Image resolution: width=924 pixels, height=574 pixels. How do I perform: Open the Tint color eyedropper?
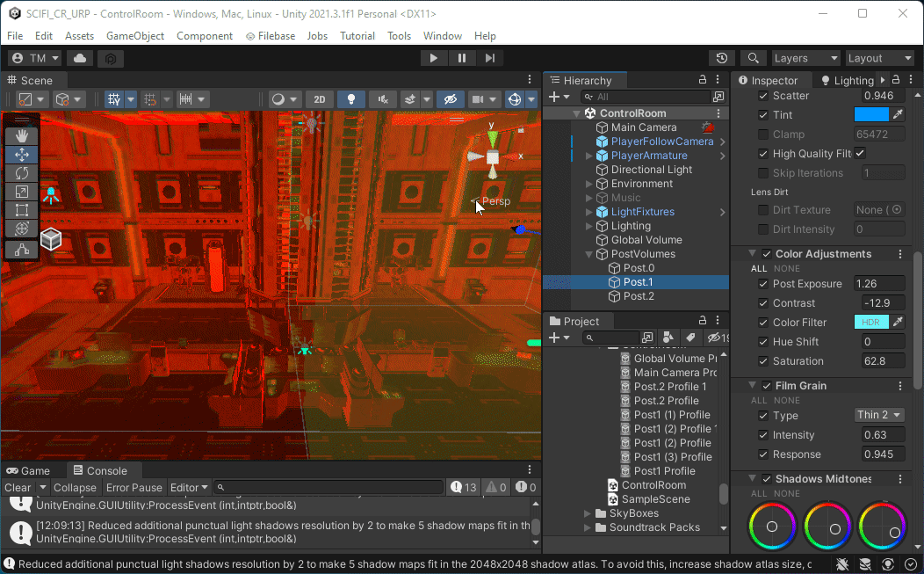click(x=898, y=115)
